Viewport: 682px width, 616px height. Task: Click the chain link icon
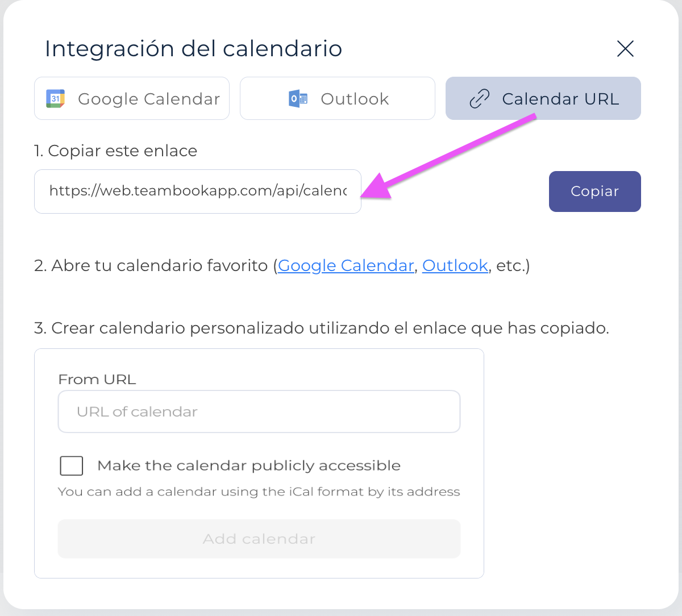tap(479, 99)
